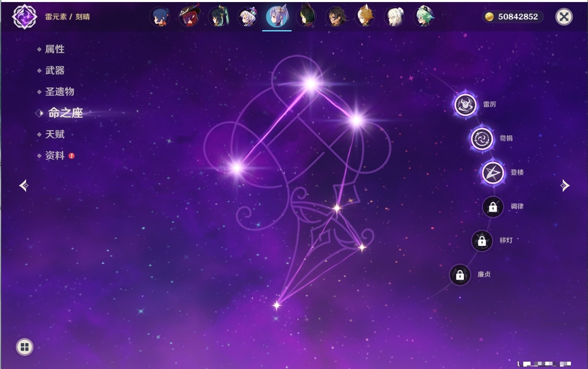Click the 登楼 constellation label
Viewport: 588px width, 369px height.
point(517,172)
